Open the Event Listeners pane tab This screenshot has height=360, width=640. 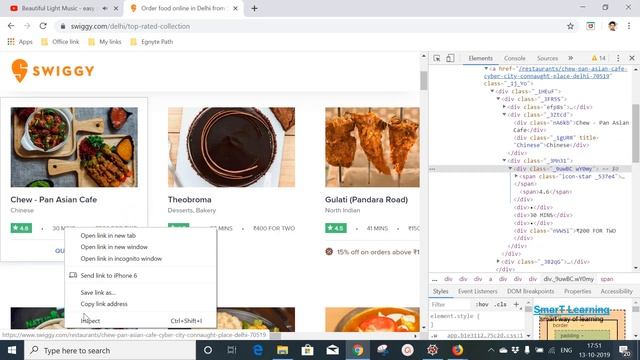tap(478, 291)
